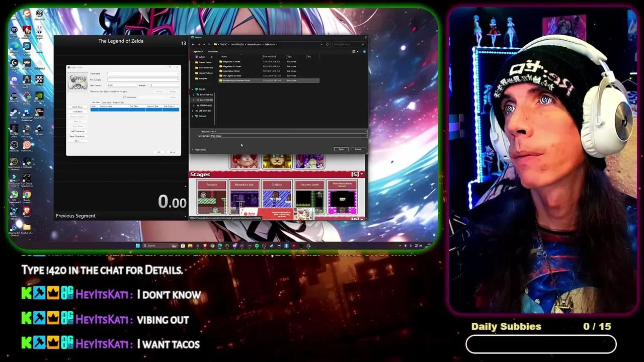
Task: Open the Facebook taskbar icon
Action: (x=286, y=246)
